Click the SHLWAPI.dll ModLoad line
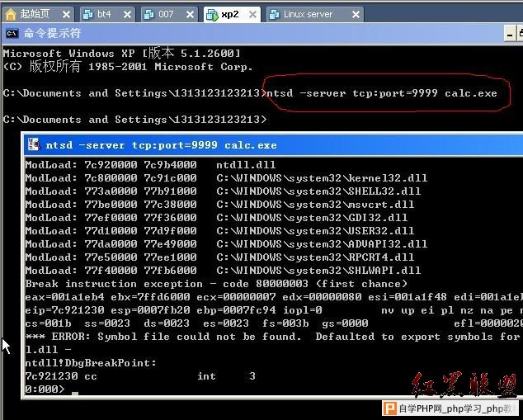Screen dimensions: 523x420 point(223,270)
